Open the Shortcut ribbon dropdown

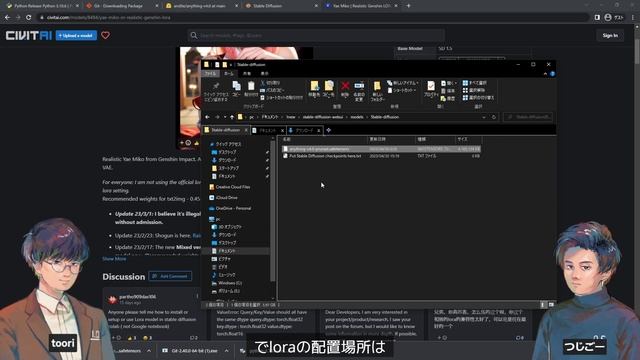click(x=402, y=90)
